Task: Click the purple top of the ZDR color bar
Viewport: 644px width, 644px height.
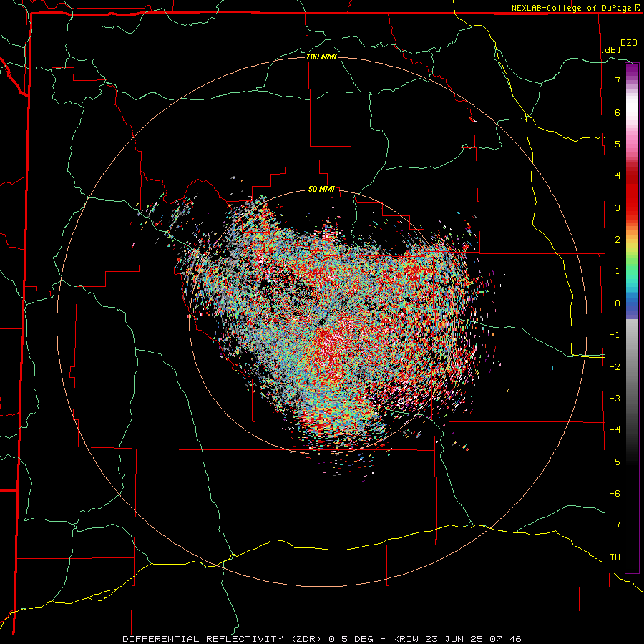Action: (632, 70)
